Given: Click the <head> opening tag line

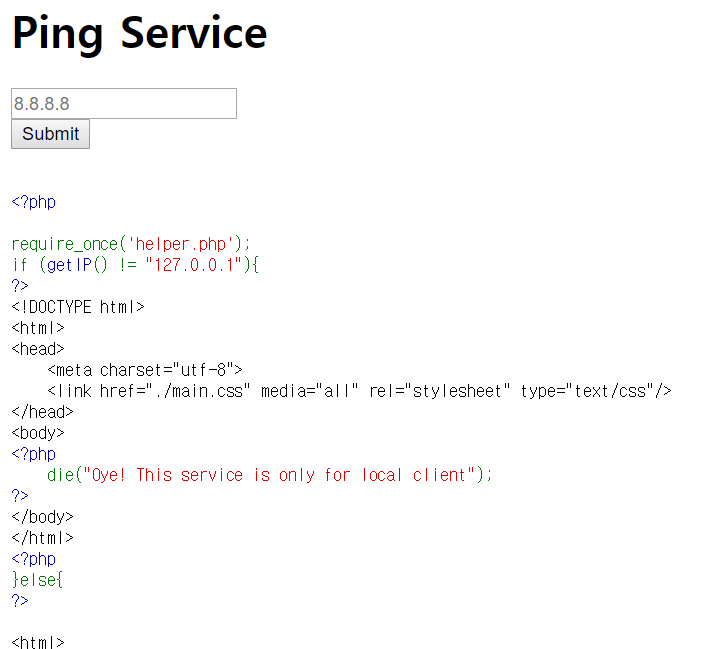Looking at the screenshot, I should [38, 349].
